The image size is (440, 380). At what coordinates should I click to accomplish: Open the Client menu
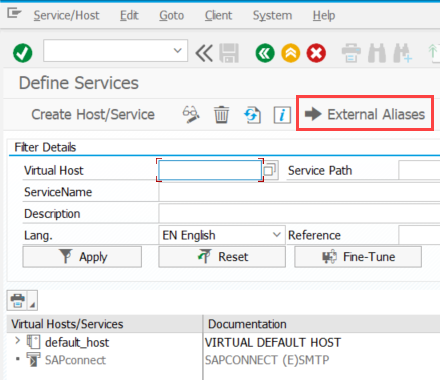click(x=218, y=15)
